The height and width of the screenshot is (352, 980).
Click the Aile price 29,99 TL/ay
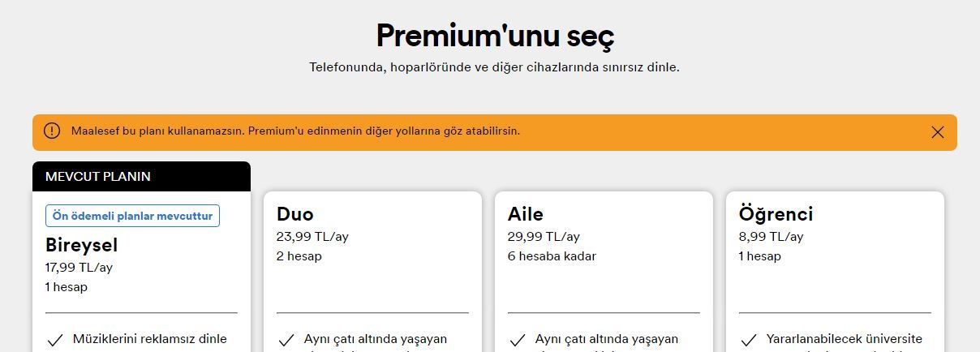click(544, 237)
